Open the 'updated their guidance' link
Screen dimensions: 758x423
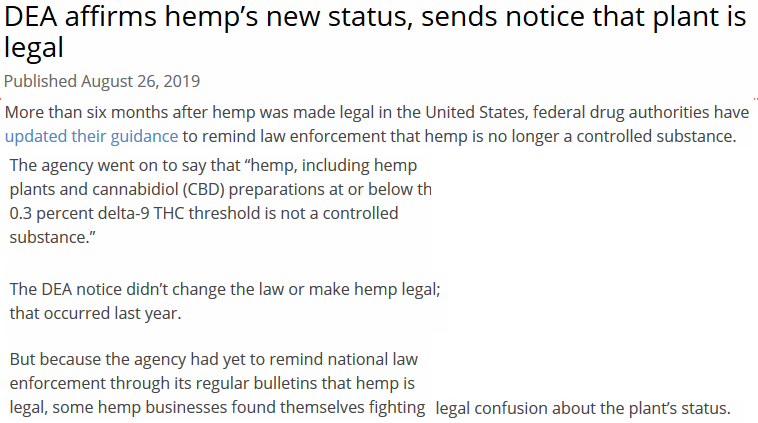click(91, 136)
